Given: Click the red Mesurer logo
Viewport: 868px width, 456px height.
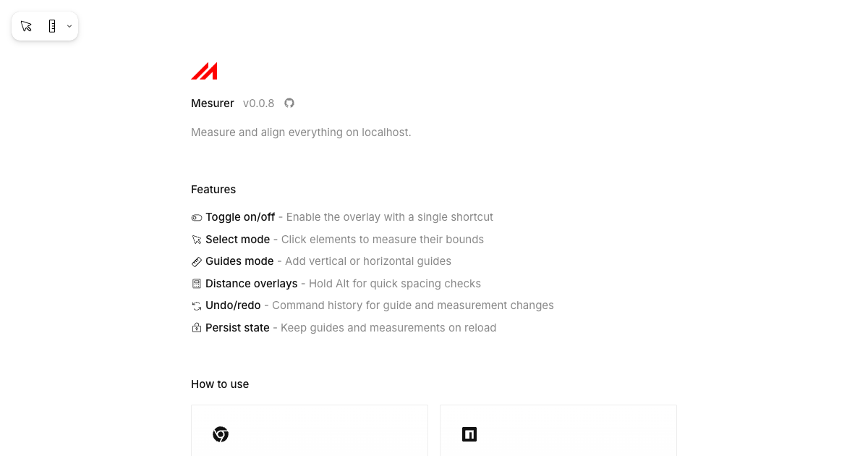Looking at the screenshot, I should click(204, 71).
